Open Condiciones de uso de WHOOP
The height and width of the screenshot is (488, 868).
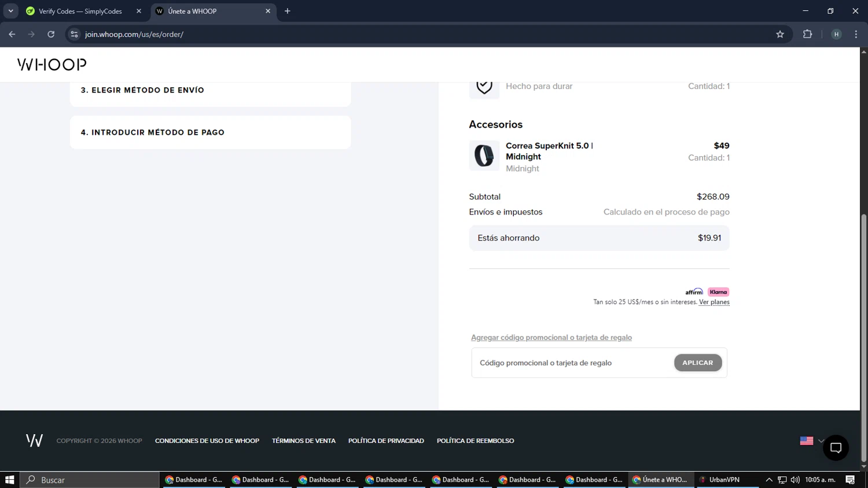coord(207,441)
